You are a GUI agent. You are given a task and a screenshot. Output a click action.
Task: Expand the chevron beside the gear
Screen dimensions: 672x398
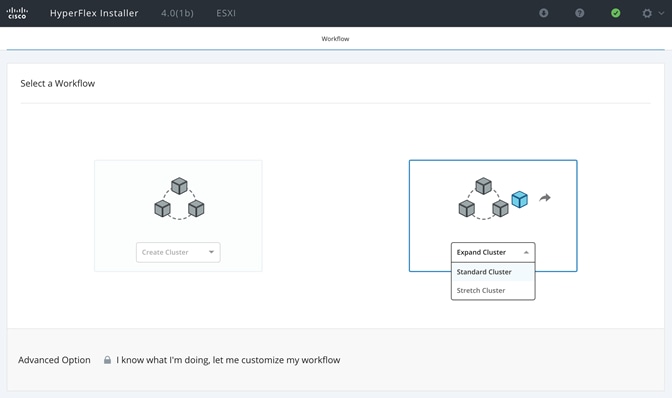[x=661, y=13]
